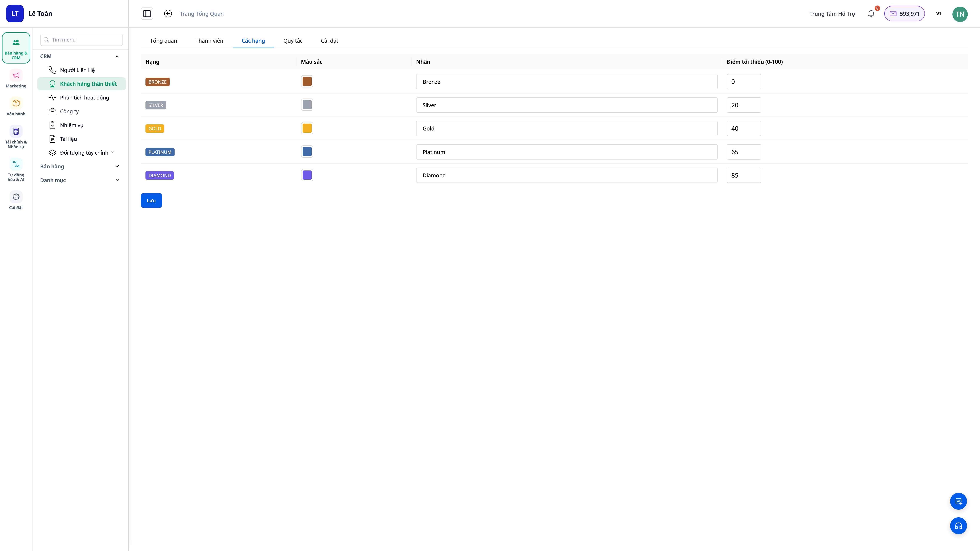Open the Cài đặt gear in left rail

pos(16,201)
